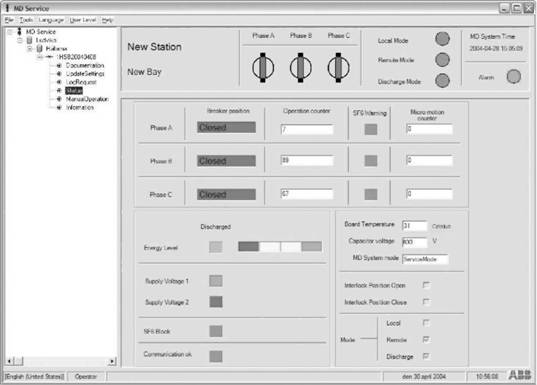Collapse the MD Service root tree node
This screenshot has height=385, width=537.
point(10,32)
